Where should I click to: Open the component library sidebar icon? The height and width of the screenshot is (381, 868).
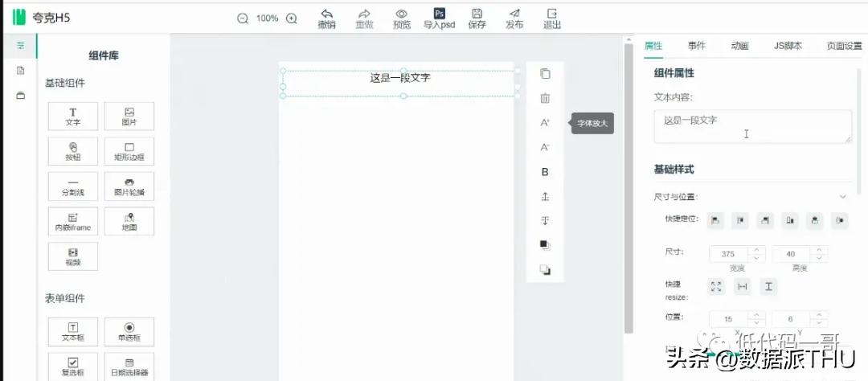[x=20, y=45]
